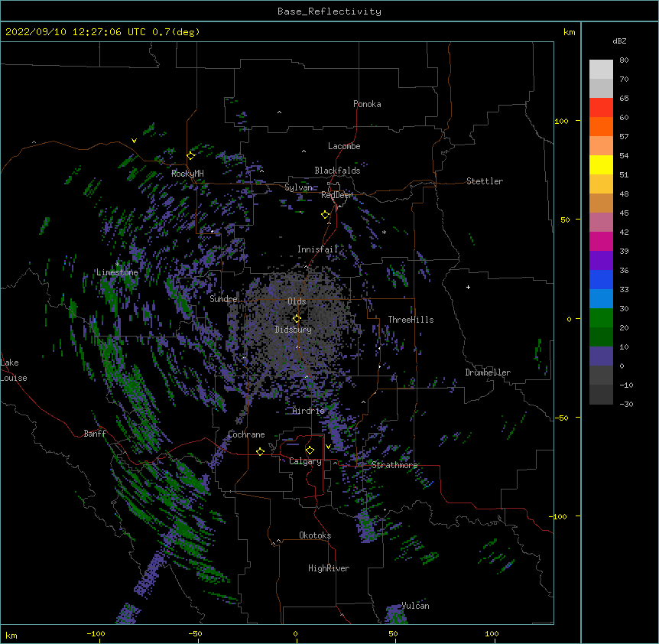
Task: Click the yellow marker above Calgary label
Action: click(310, 450)
